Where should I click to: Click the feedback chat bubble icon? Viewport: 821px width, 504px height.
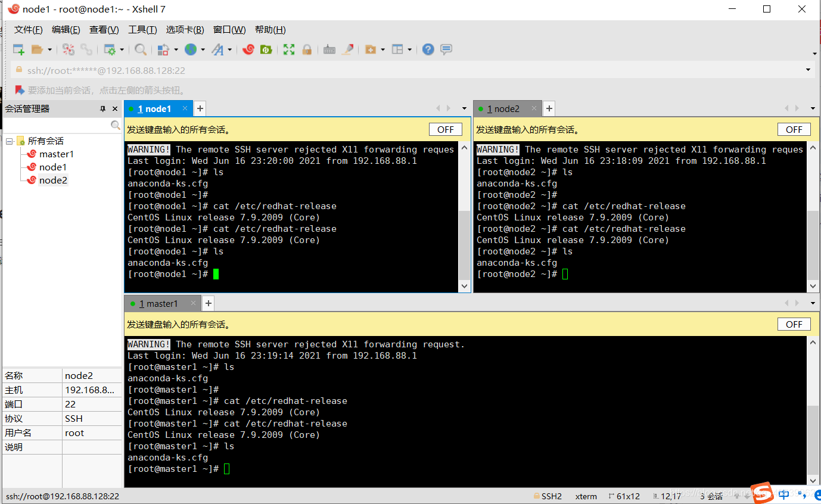click(446, 49)
